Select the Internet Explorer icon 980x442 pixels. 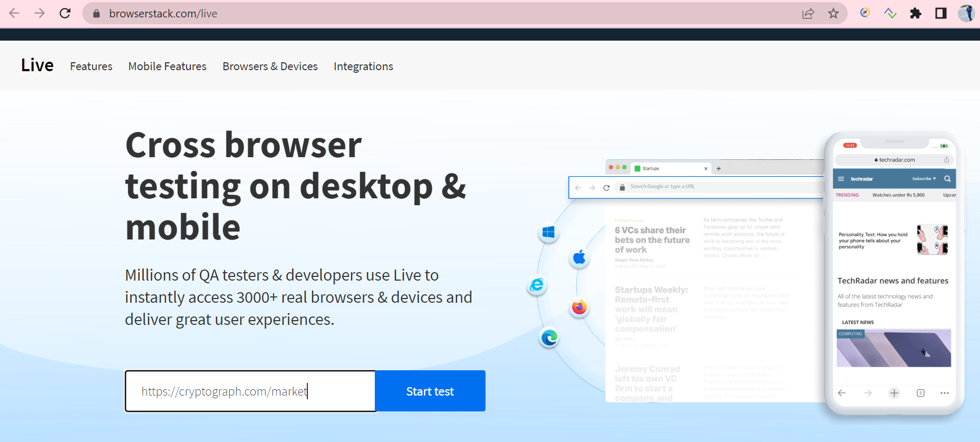(x=537, y=285)
